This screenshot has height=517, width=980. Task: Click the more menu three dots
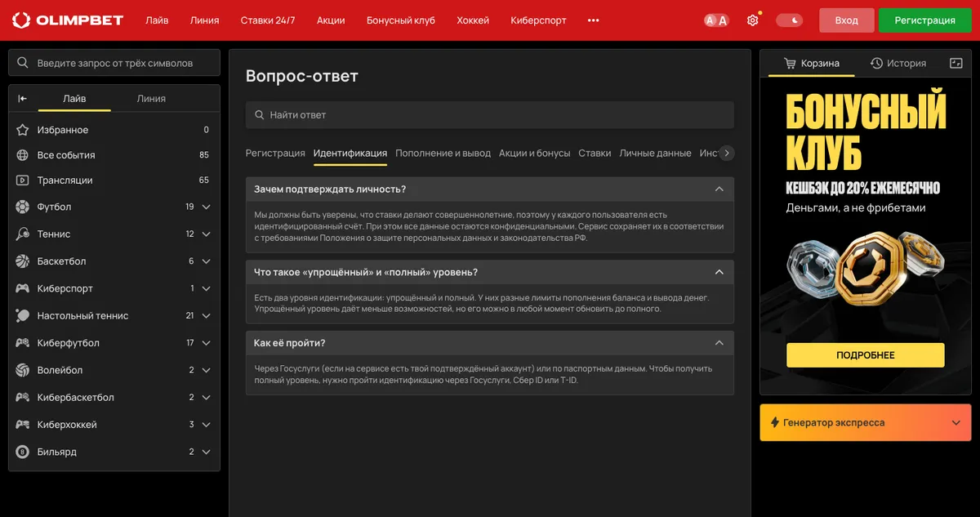594,20
